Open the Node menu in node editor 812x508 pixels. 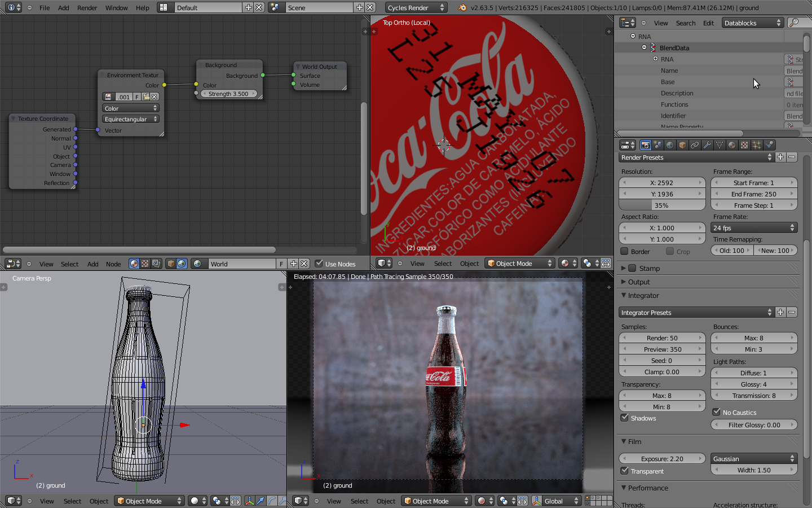113,264
